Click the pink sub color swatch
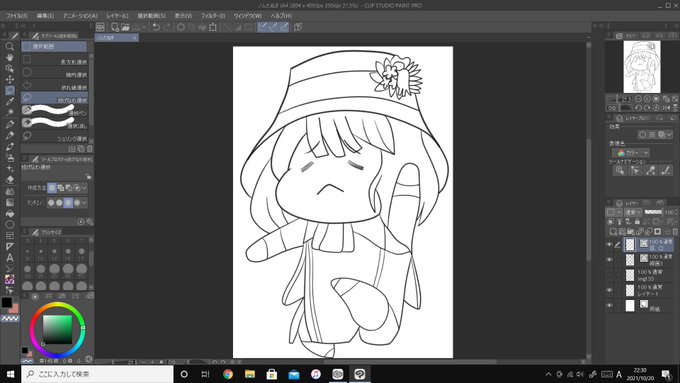Screen dimensions: 680x383 15,309
